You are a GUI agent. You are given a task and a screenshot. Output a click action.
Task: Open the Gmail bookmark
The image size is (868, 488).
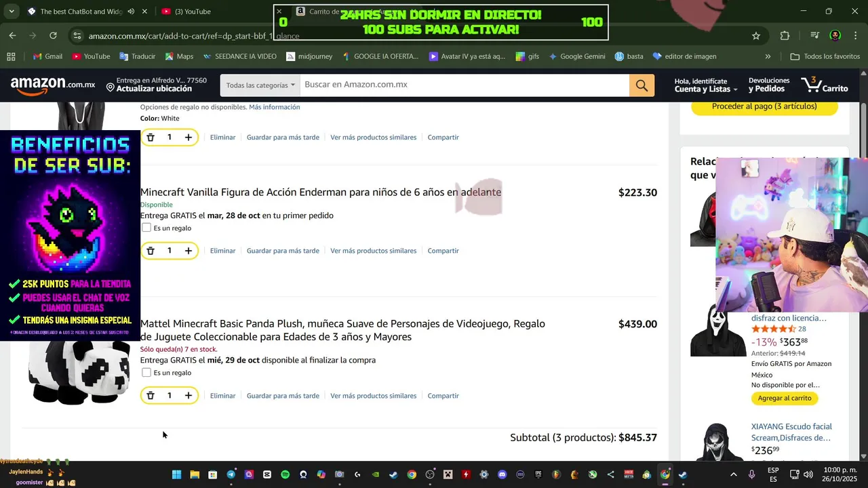coord(47,56)
